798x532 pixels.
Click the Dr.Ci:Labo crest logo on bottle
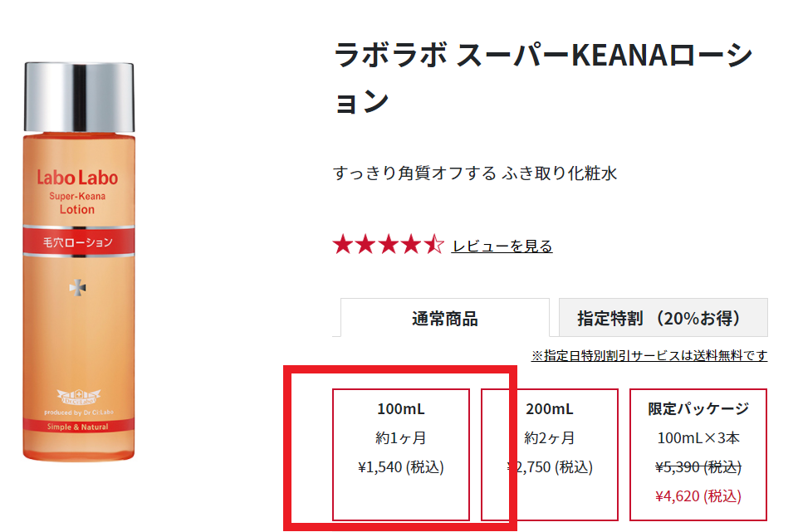point(78,396)
